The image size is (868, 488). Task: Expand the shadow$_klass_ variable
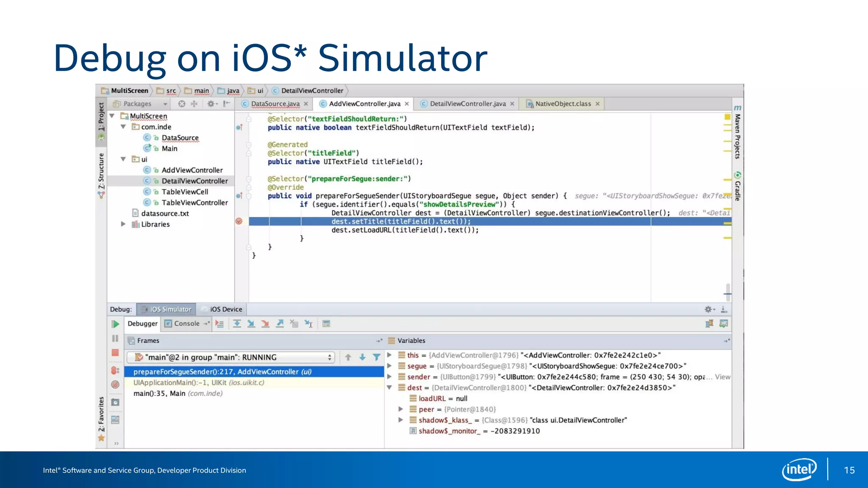401,420
